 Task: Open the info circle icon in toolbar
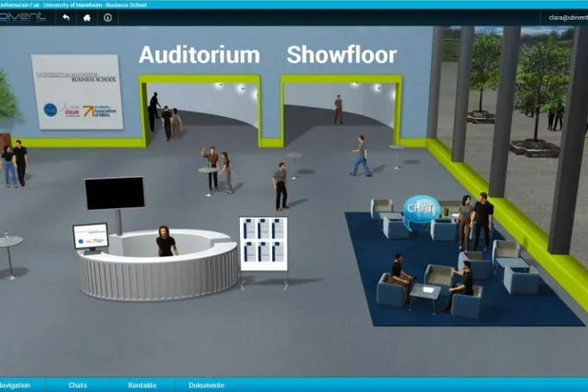pos(108,18)
